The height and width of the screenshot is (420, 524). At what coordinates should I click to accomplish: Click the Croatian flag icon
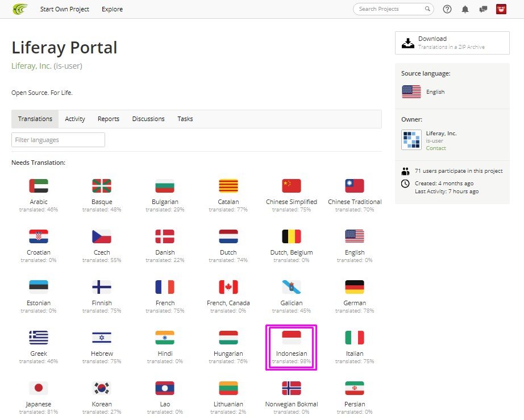[x=39, y=236]
